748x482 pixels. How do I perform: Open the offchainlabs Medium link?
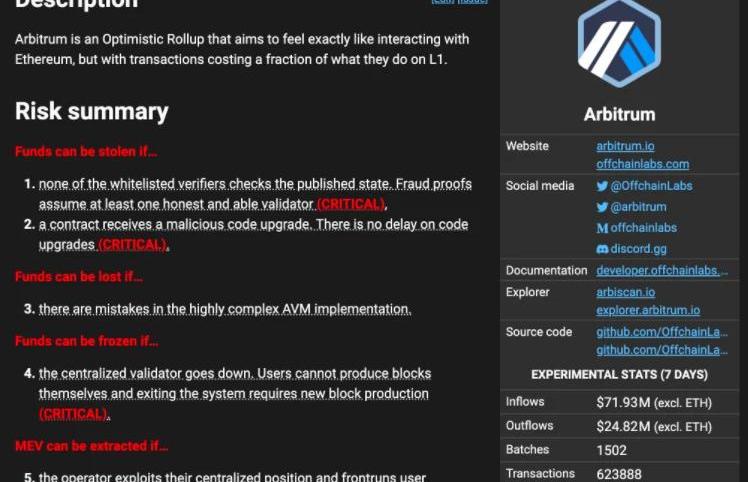[644, 228]
